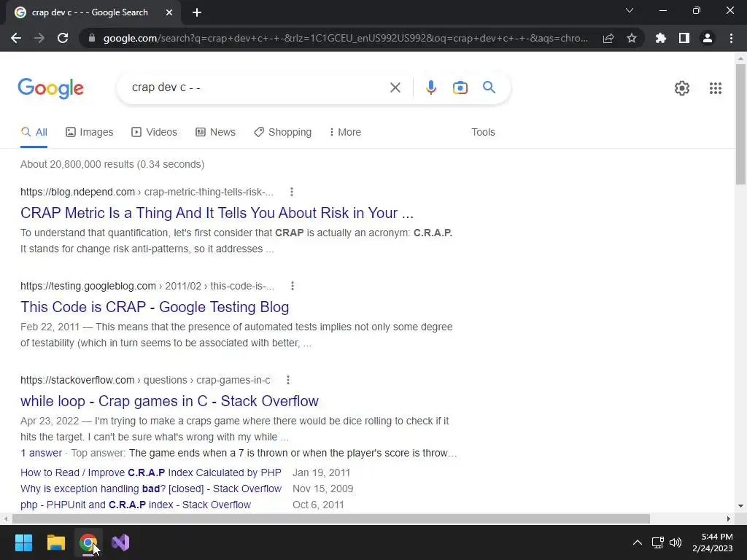
Task: Open clock and date panel
Action: [712, 542]
